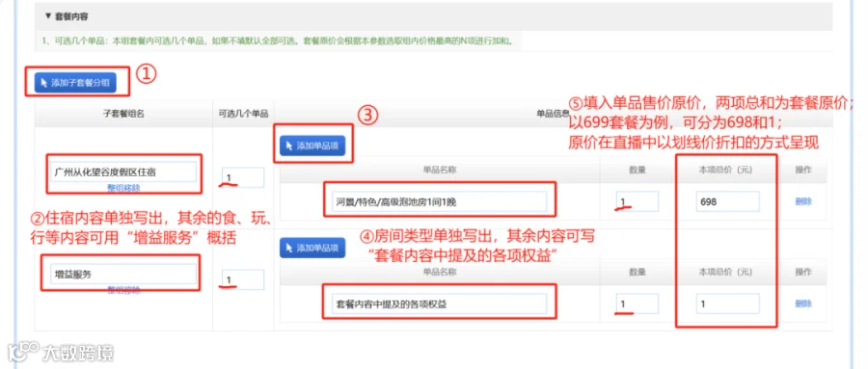Click 删除 link for 各项权益 item

point(803,303)
